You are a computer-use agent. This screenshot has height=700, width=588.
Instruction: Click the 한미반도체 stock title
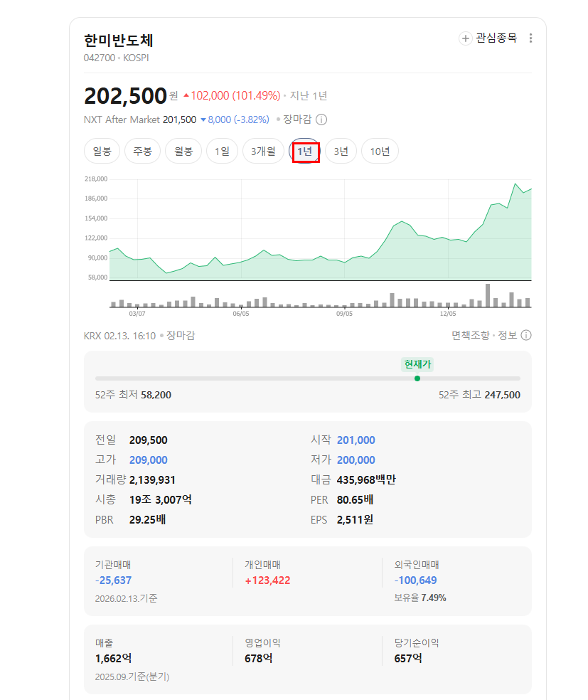coord(119,41)
